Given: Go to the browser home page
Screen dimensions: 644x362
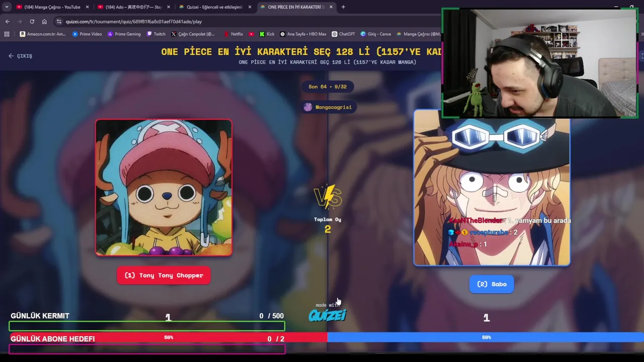Looking at the screenshot, I should pos(44,22).
